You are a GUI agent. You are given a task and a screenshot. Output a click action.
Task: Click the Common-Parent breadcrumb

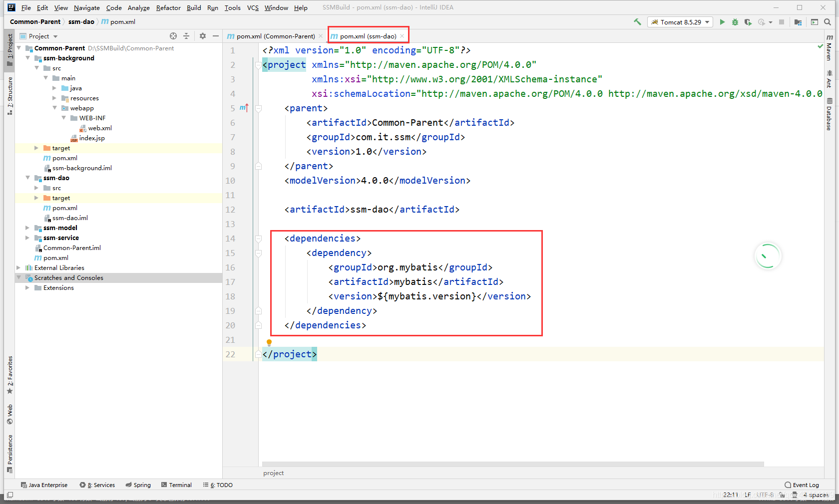tap(35, 21)
